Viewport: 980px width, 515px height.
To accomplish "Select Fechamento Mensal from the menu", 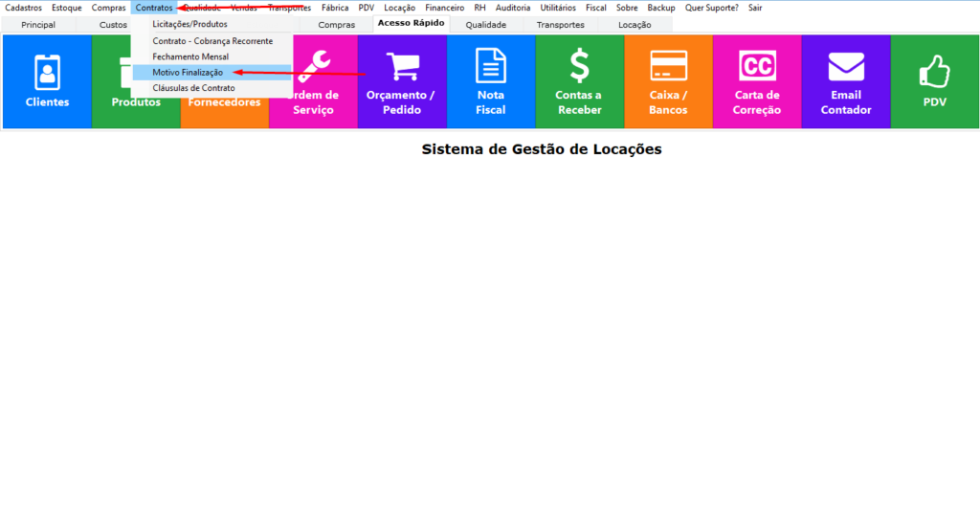I will click(x=190, y=56).
